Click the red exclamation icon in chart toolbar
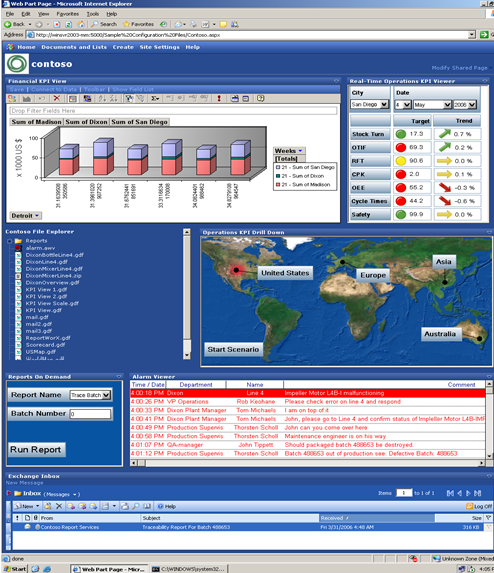The height and width of the screenshot is (573, 494). pos(219,98)
